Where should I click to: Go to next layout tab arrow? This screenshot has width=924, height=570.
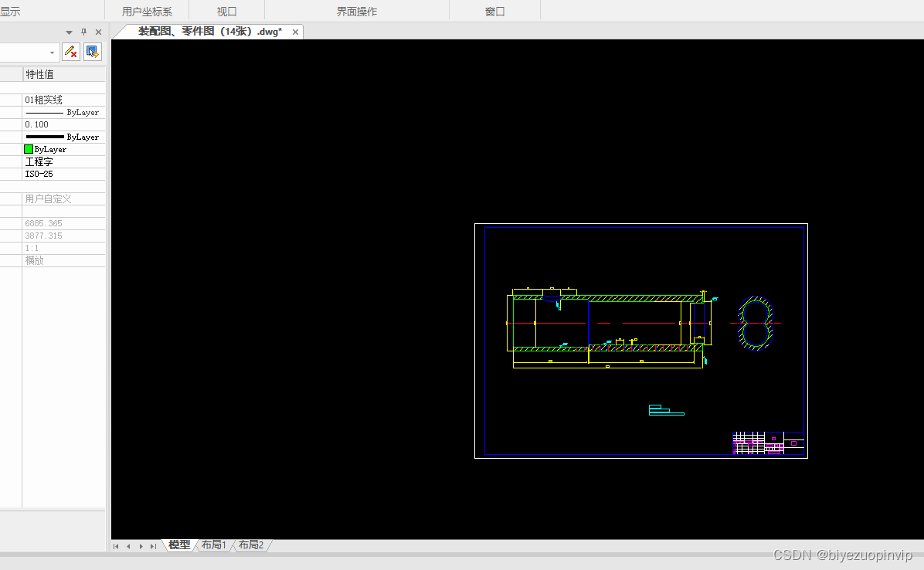[141, 547]
